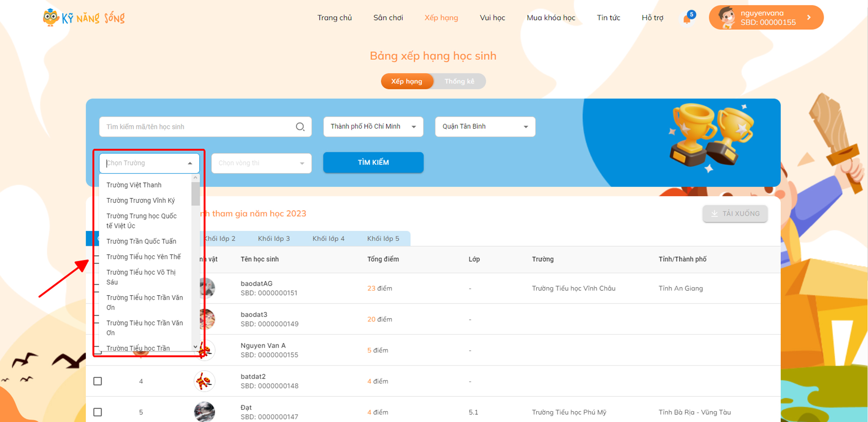Tick the checkbox for rank 5 row
The image size is (868, 422).
(98, 412)
